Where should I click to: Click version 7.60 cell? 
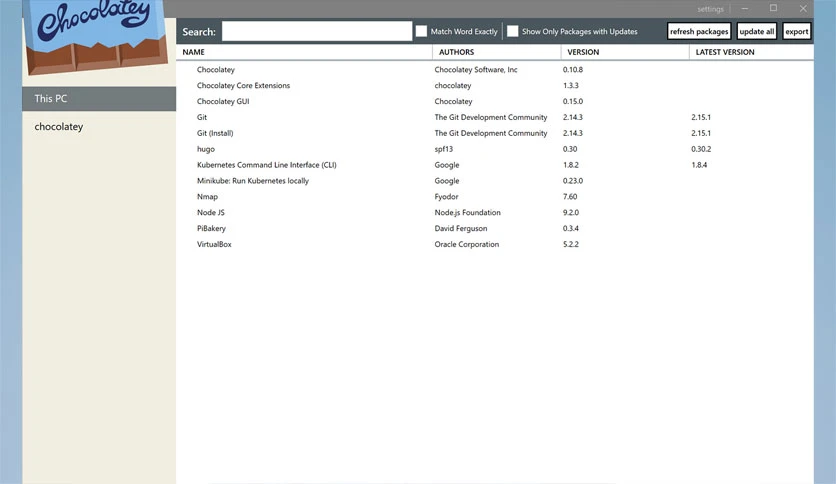click(570, 197)
